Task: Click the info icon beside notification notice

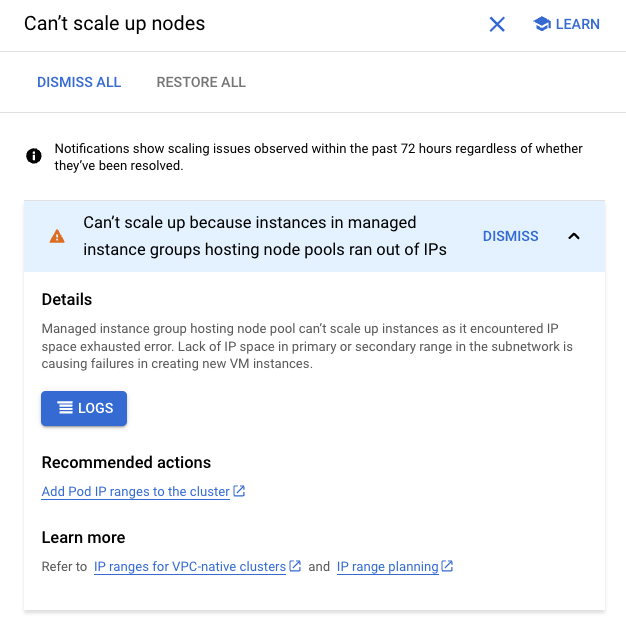Action: [34, 156]
